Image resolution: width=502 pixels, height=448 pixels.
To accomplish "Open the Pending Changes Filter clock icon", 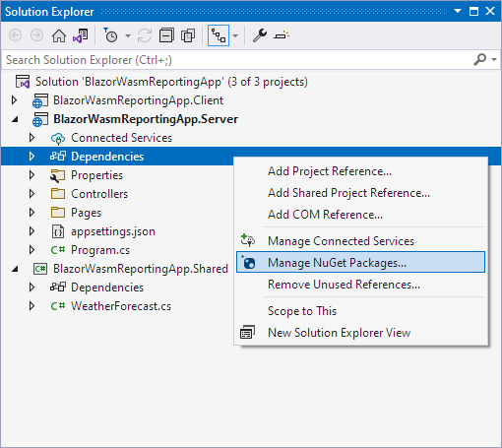I will 111,35.
